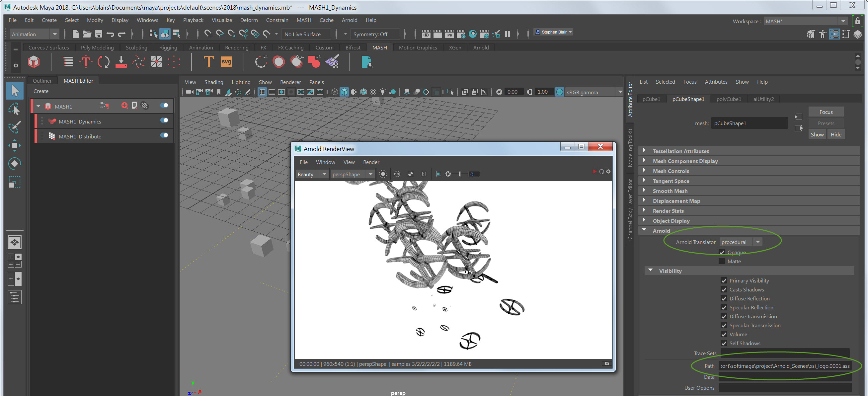Click the SVG icon on the MASH shelf

[x=226, y=62]
